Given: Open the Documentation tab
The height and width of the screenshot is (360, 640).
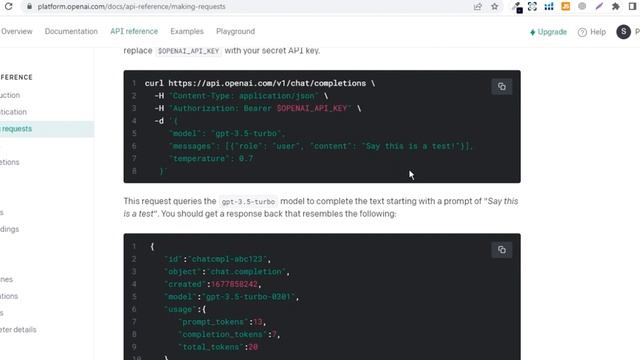Looking at the screenshot, I should point(71,31).
